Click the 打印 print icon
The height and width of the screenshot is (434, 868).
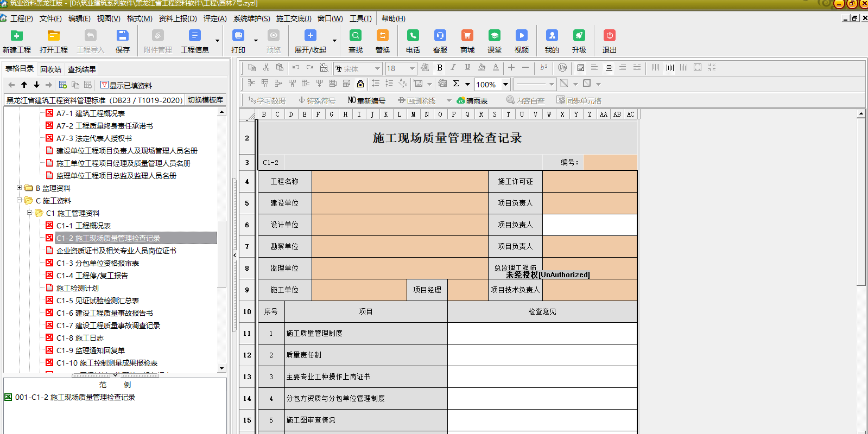[238, 36]
